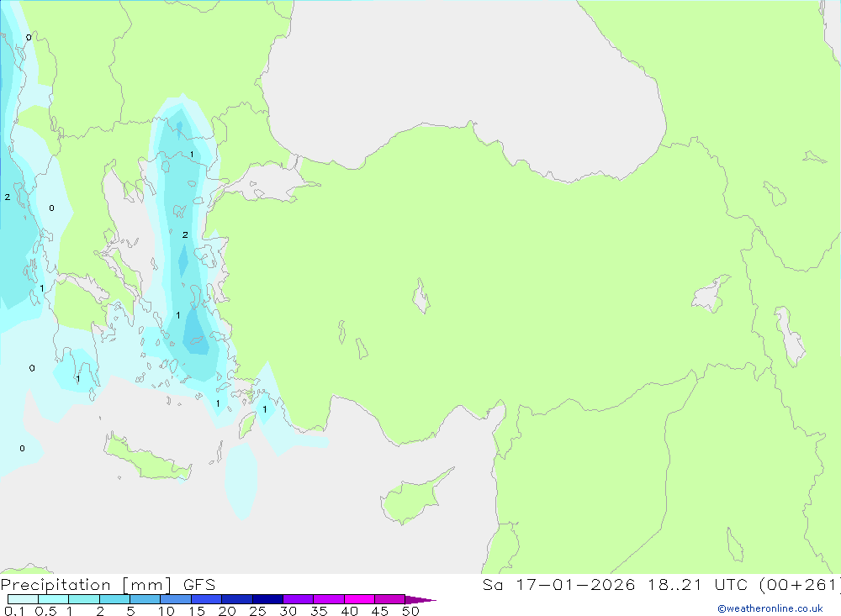Click the island of Cyprus on the map
Image resolution: width=841 pixels, height=616 pixels.
[412, 498]
